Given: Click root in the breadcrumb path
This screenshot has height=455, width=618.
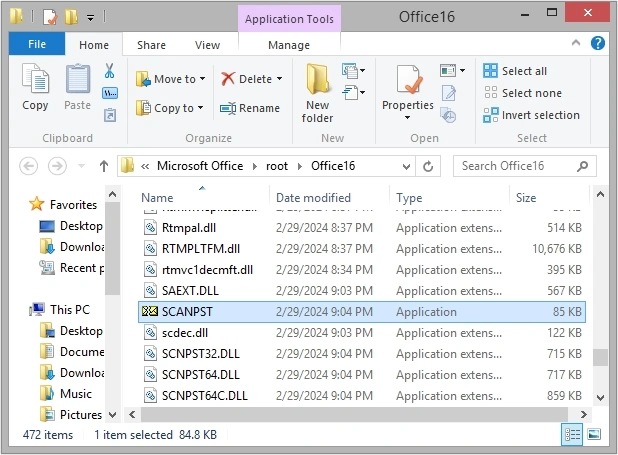Looking at the screenshot, I should [277, 166].
